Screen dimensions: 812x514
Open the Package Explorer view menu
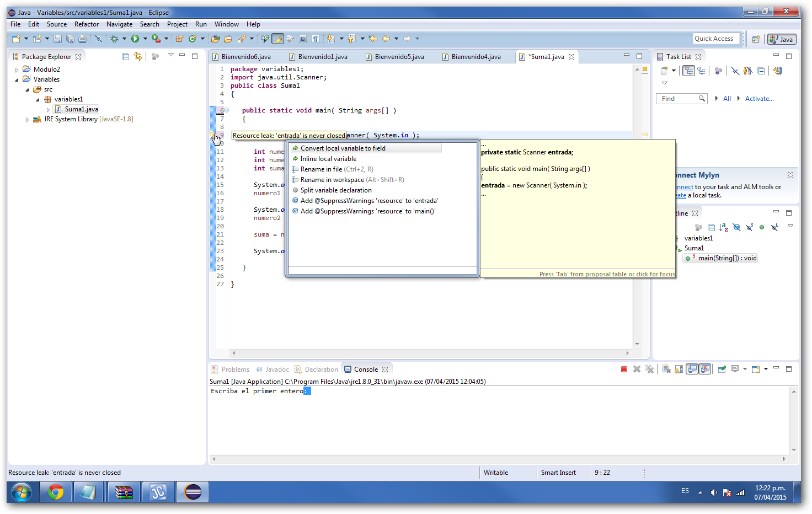[x=170, y=55]
